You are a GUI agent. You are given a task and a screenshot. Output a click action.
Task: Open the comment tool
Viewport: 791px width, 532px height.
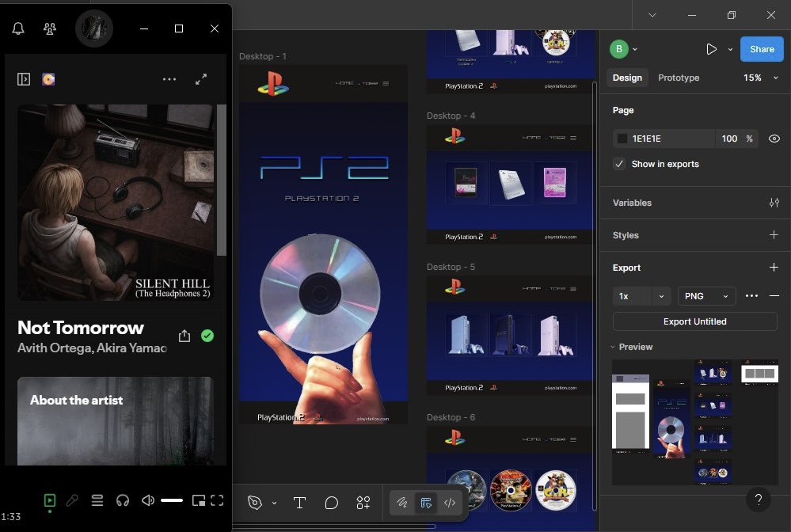pos(331,502)
